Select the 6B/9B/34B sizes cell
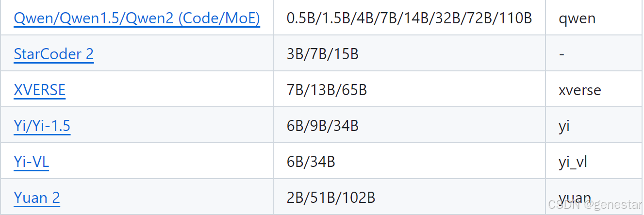This screenshot has height=215, width=644. [x=409, y=125]
